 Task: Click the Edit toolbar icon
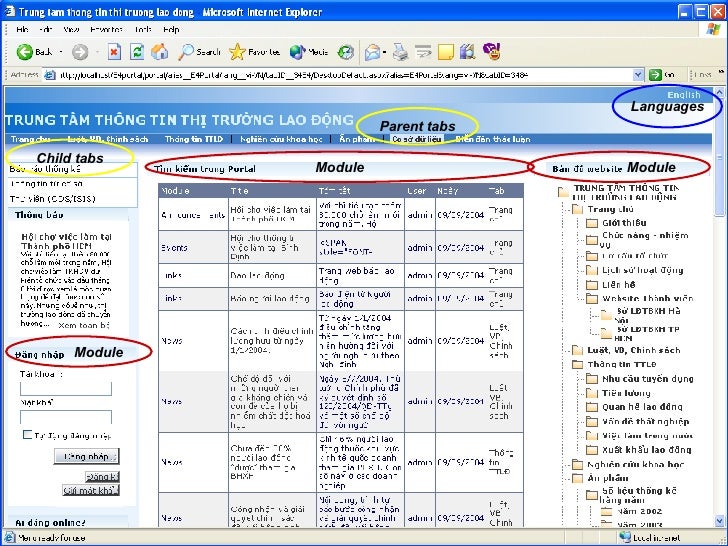pos(423,52)
